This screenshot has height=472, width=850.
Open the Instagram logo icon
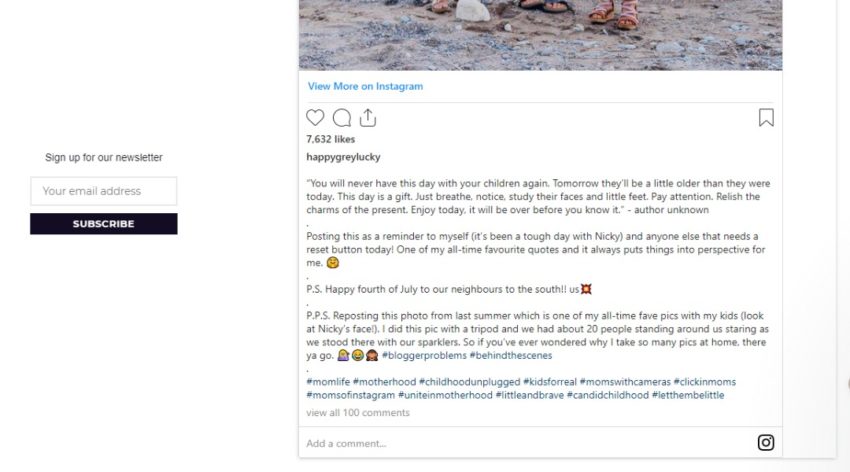(766, 442)
